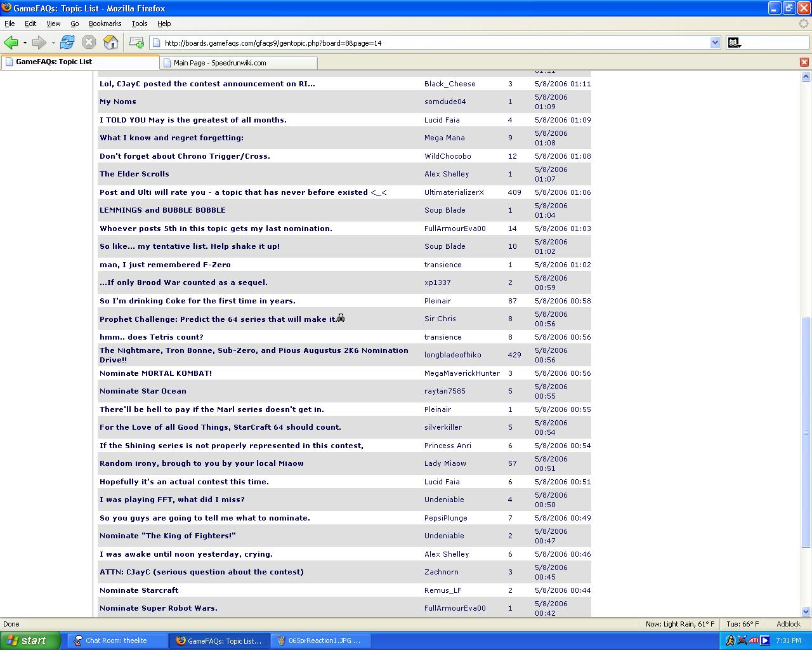Image resolution: width=812 pixels, height=650 pixels.
Task: Open 'Post and Ulti will rate you' topic
Action: (x=243, y=192)
